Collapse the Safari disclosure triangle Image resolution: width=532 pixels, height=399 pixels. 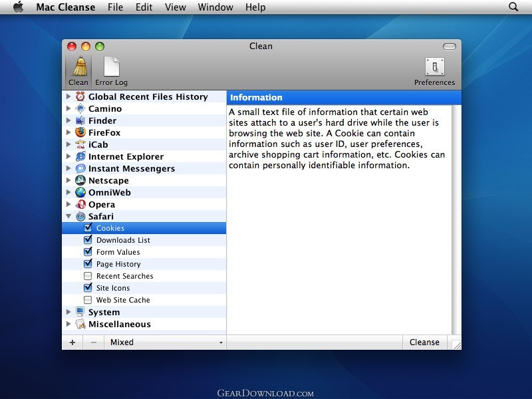pyautogui.click(x=68, y=216)
